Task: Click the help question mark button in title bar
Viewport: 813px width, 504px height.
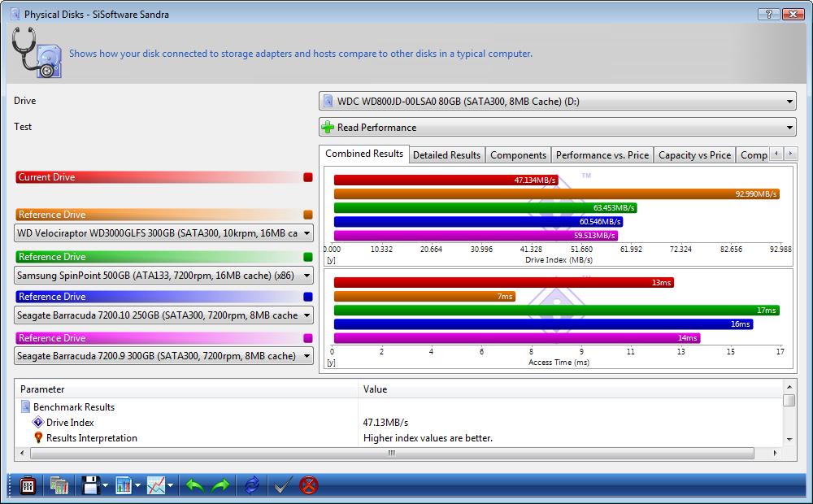Action: (768, 14)
